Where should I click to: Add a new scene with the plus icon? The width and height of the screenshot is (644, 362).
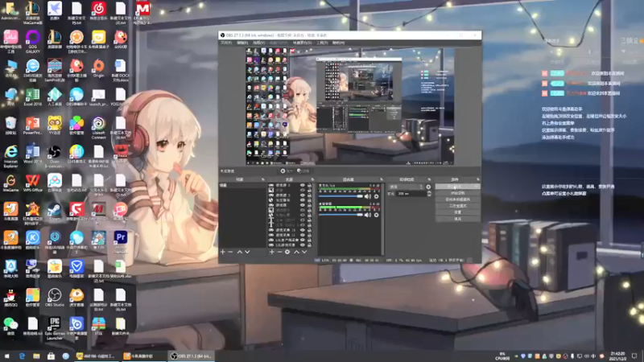click(223, 252)
